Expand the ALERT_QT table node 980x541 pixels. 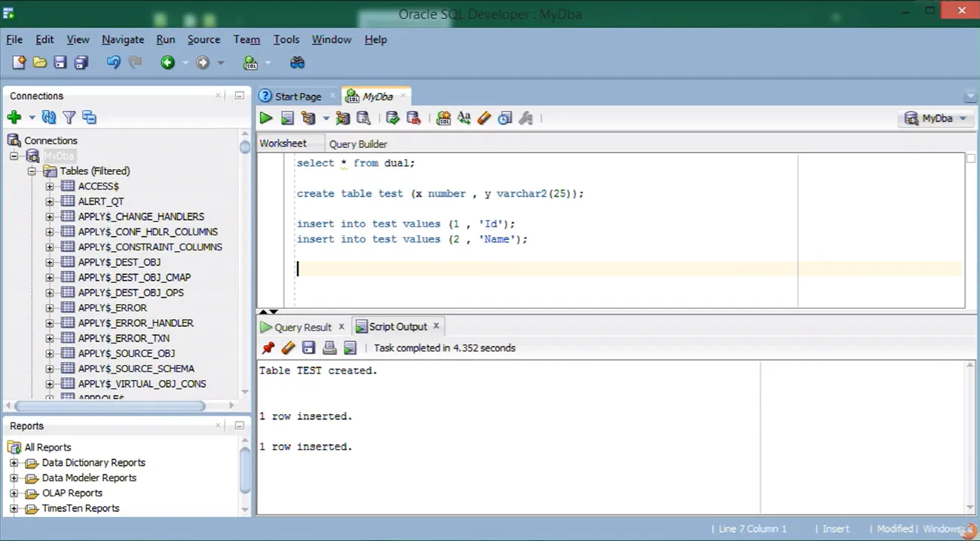click(x=50, y=201)
